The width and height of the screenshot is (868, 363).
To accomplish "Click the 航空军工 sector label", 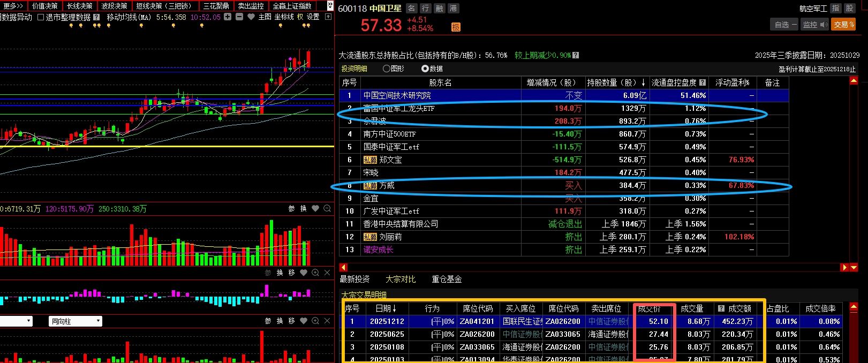I will coord(813,9).
